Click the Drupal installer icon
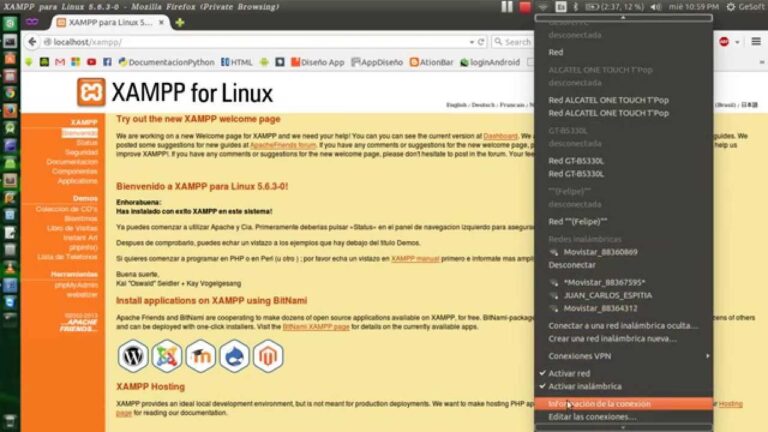Screen dimensions: 768x432 coord(235,355)
